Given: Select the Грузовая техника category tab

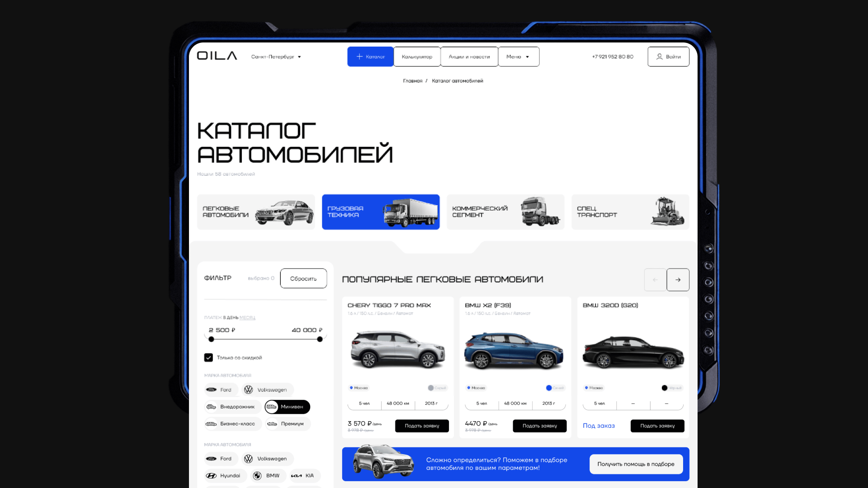Looking at the screenshot, I should [x=381, y=212].
